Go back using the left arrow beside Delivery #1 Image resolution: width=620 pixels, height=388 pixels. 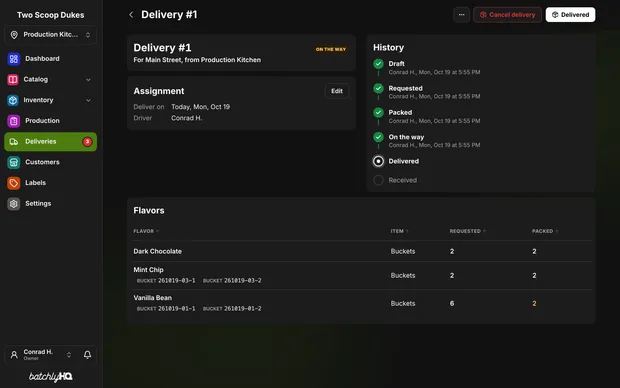click(x=131, y=15)
